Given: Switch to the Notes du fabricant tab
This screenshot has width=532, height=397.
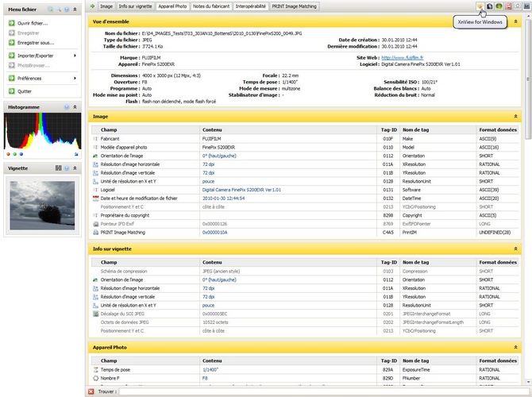Looking at the screenshot, I should point(210,6).
